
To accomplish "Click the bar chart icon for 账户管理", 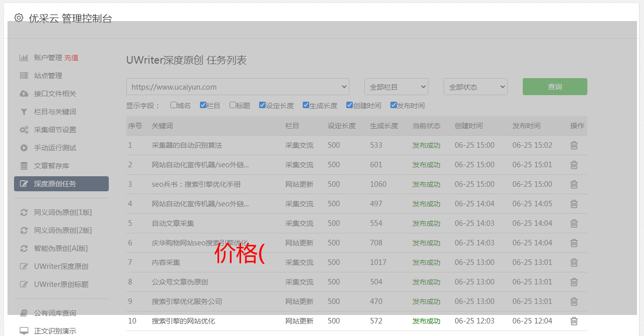I will pos(24,58).
